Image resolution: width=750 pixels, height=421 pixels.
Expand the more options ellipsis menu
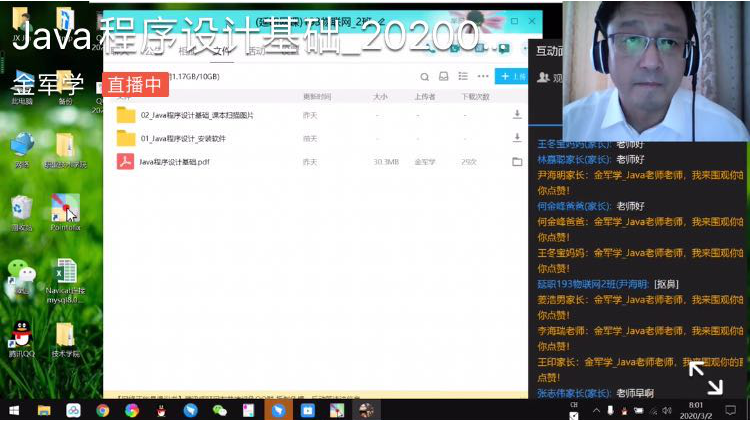(483, 76)
